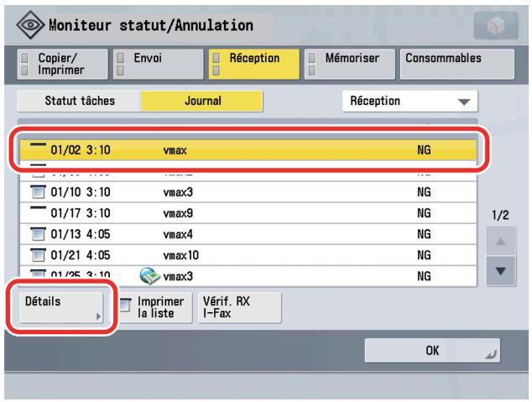Screen dimensions: 532x402
Task: Click Imprimer la liste button
Action: (155, 307)
